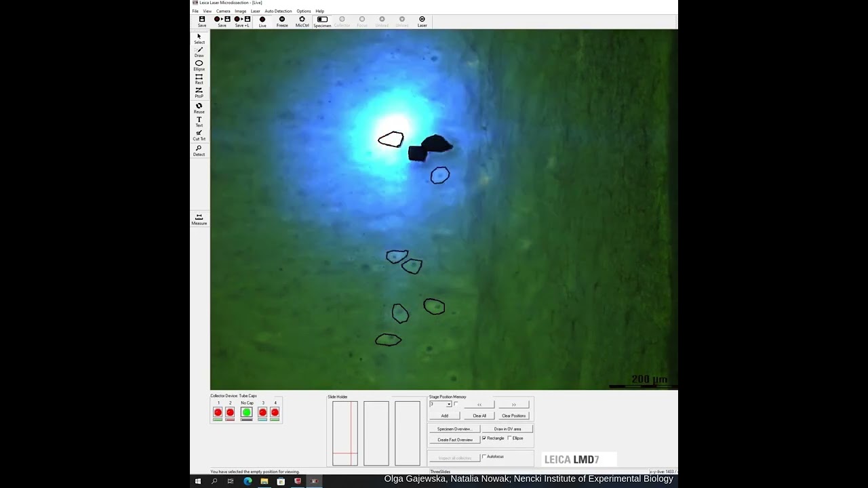Activate the Measure tool

point(199,220)
